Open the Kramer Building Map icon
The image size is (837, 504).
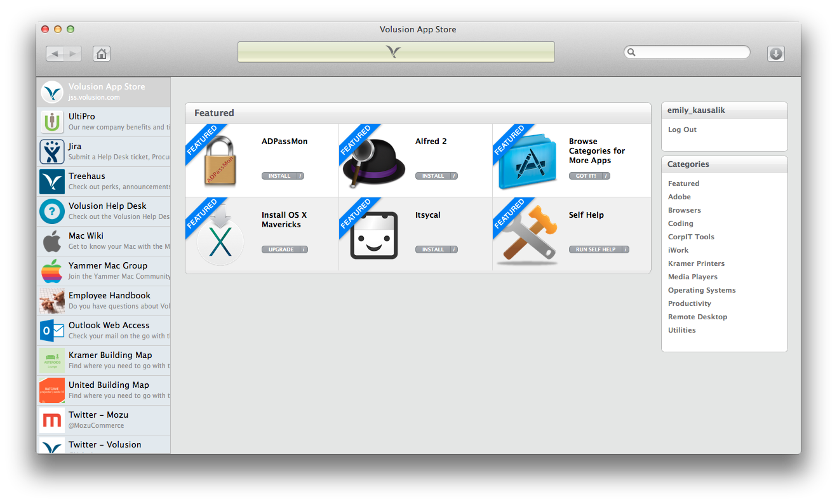[x=51, y=361]
